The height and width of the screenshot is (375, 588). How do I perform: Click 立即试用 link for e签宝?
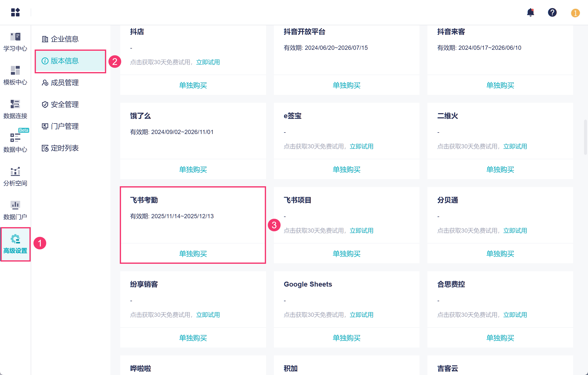click(x=361, y=146)
